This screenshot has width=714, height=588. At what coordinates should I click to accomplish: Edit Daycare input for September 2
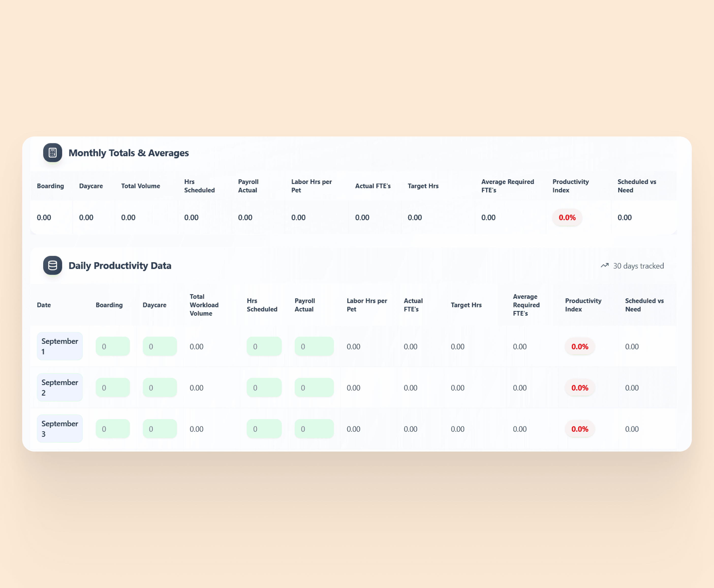pos(160,388)
